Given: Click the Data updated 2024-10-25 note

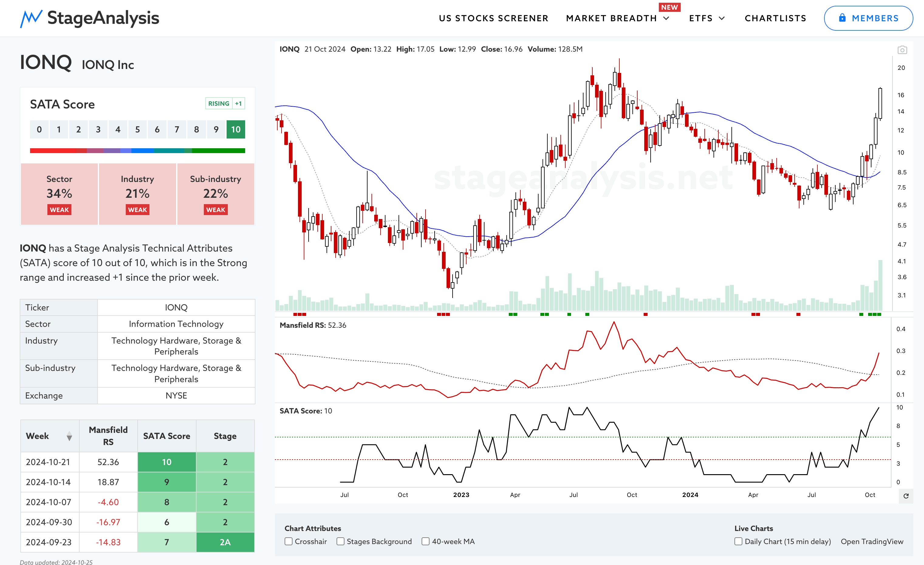Looking at the screenshot, I should [x=56, y=562].
